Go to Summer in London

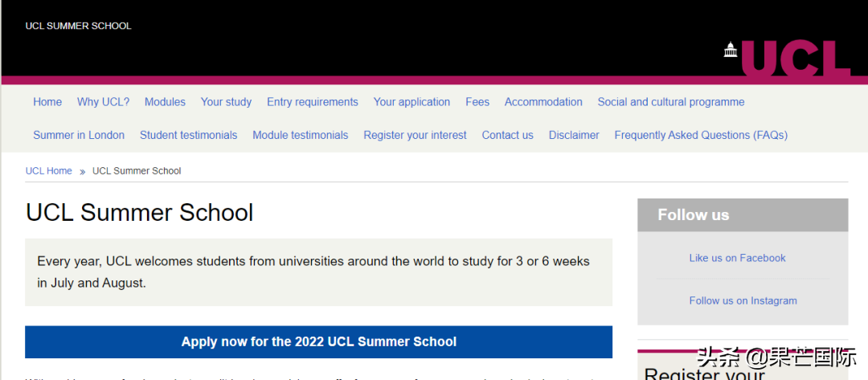79,135
